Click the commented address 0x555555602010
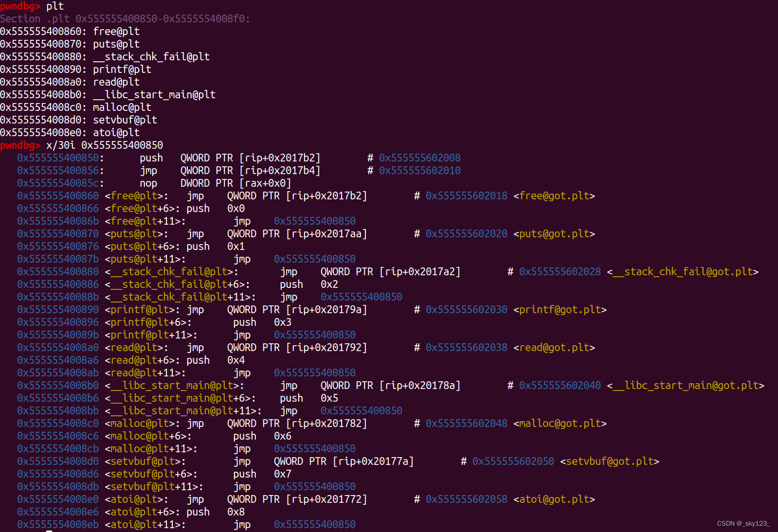Screen dimensions: 778x532 tap(419, 171)
